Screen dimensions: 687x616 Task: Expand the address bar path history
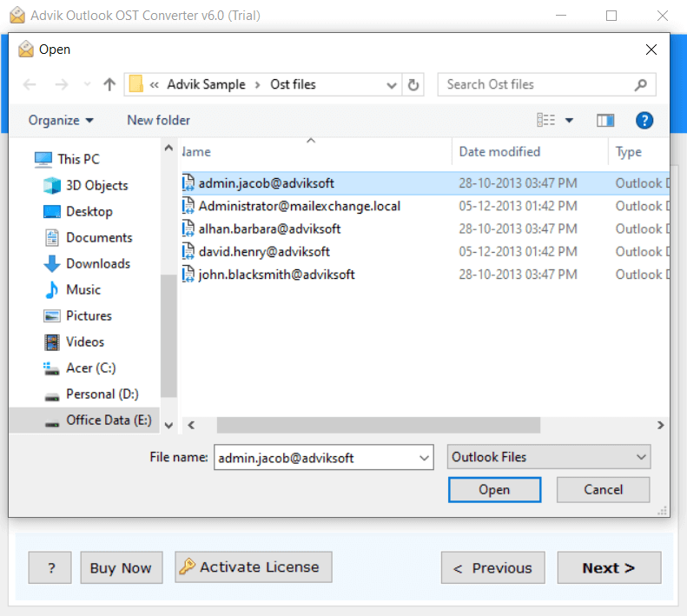point(392,84)
